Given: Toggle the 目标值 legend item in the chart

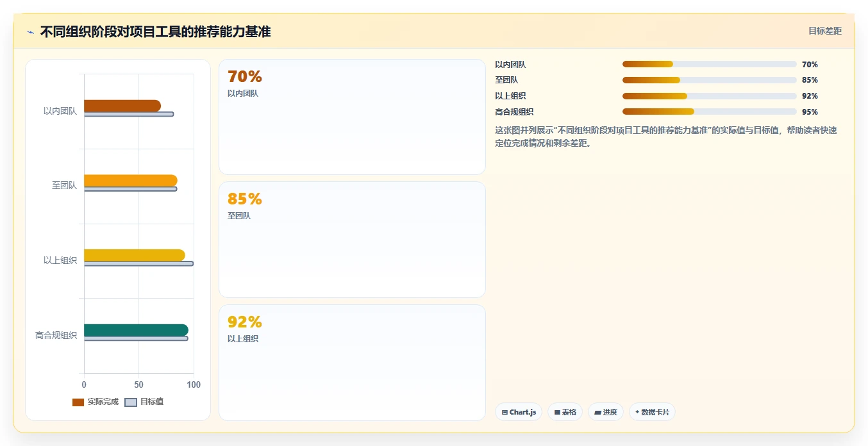Looking at the screenshot, I should tap(144, 402).
